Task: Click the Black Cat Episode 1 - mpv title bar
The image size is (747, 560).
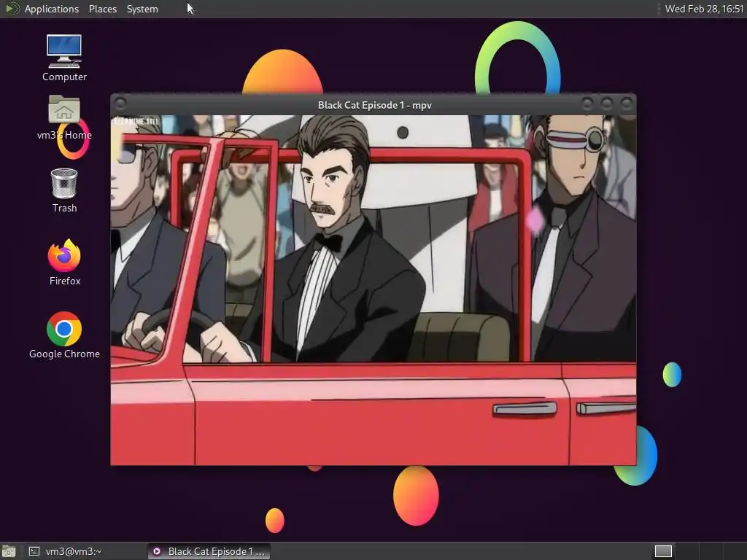Action: pos(373,105)
